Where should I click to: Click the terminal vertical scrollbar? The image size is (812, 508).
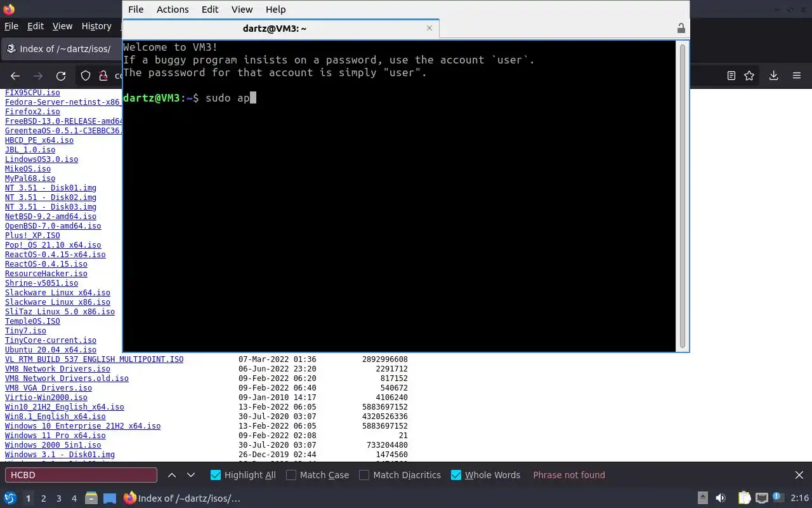683,195
